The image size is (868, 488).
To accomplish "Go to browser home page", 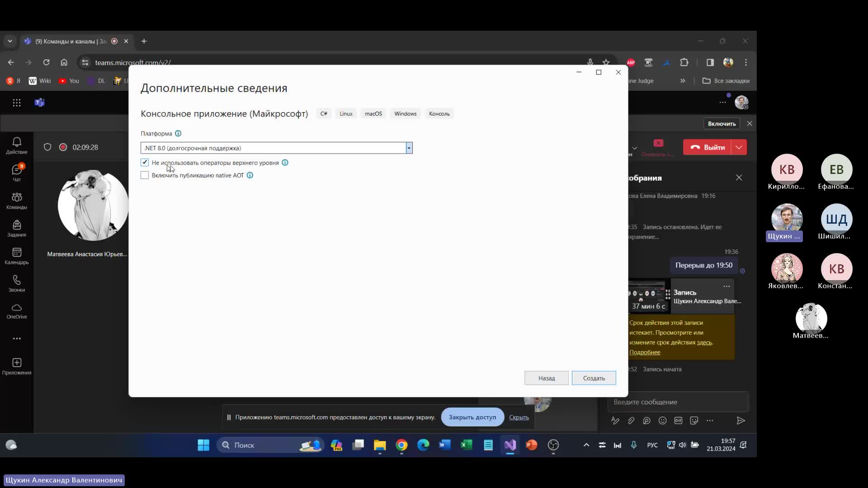I will pos(64,62).
